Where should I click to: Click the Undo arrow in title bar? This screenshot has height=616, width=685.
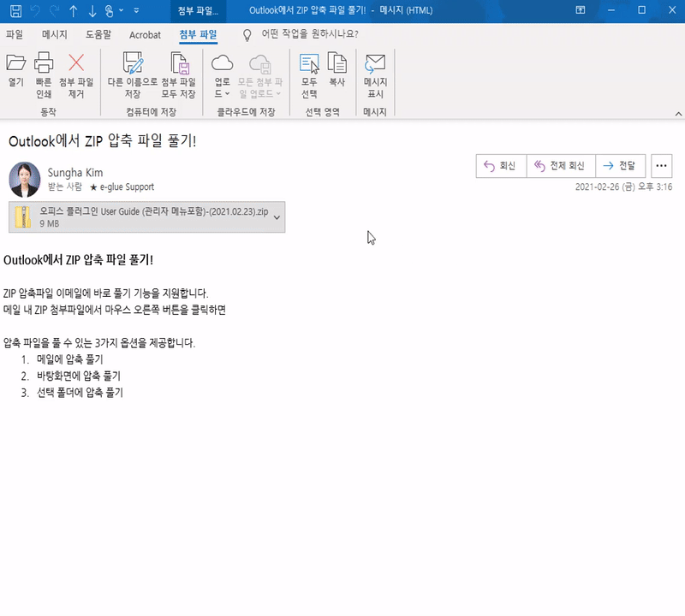tap(35, 11)
